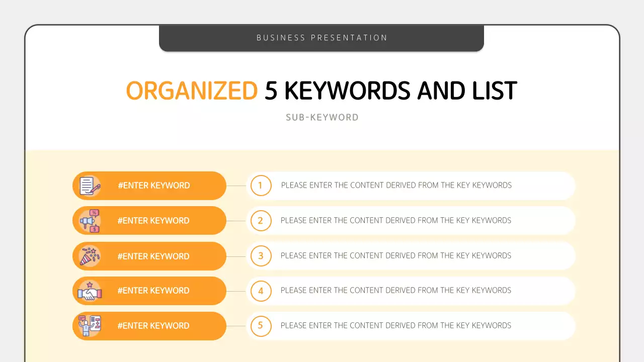This screenshot has width=644, height=362.
Task: Click the number 5 circle
Action: (261, 326)
